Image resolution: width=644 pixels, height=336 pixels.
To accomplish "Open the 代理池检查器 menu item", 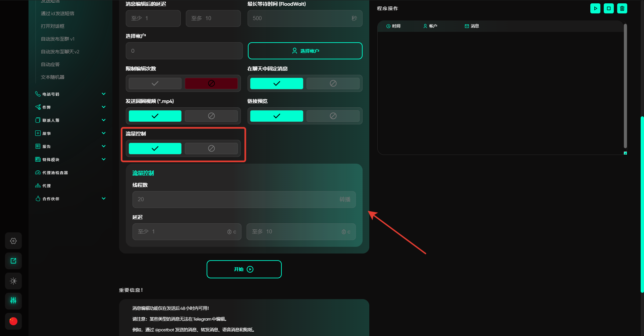I will coord(55,173).
